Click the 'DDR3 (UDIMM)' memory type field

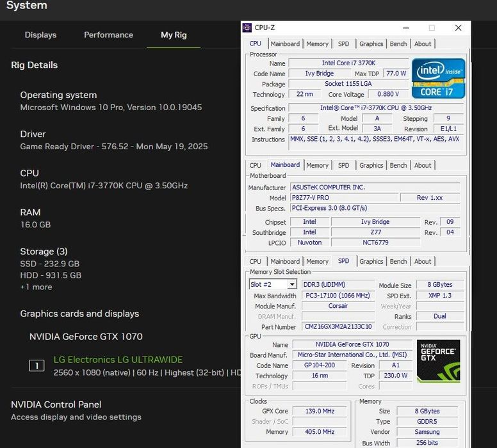[x=338, y=285]
